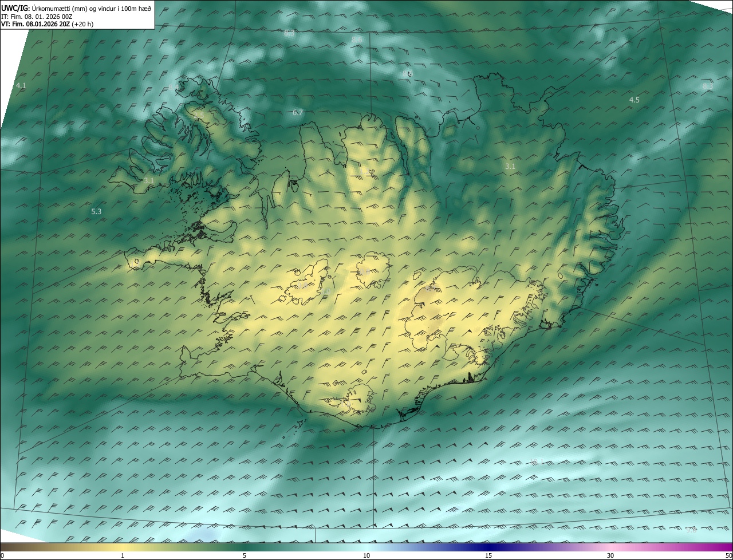This screenshot has width=733, height=560.
Task: Click the '10' tick on the colorbar
Action: tap(366, 555)
